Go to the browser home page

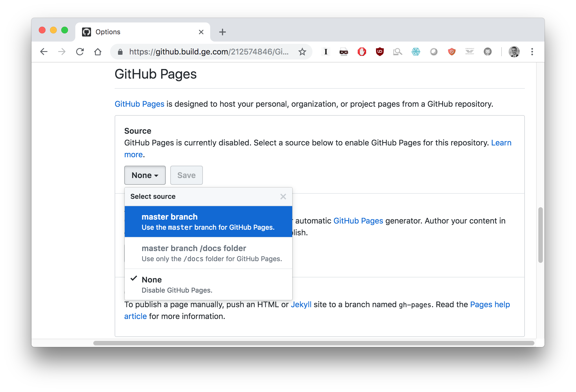coord(98,52)
